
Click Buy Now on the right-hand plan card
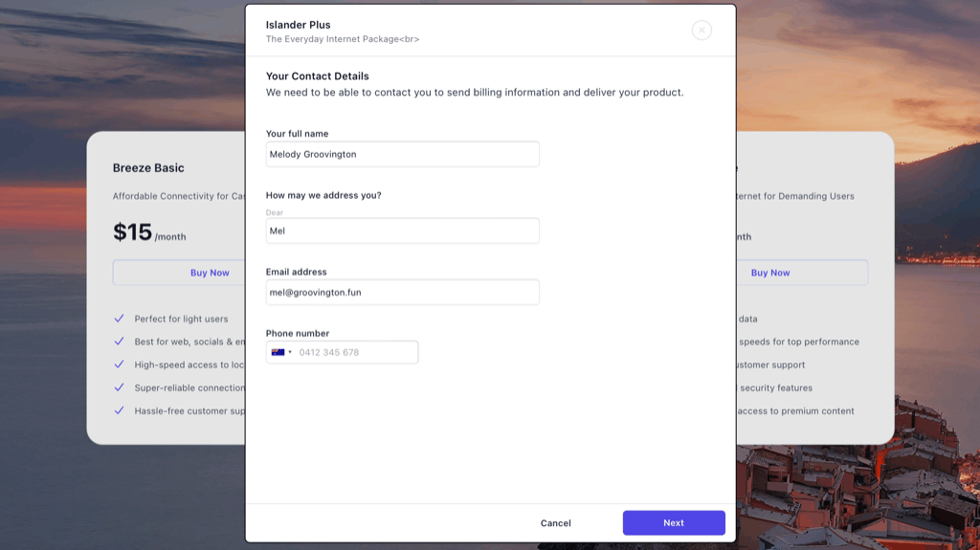click(770, 273)
